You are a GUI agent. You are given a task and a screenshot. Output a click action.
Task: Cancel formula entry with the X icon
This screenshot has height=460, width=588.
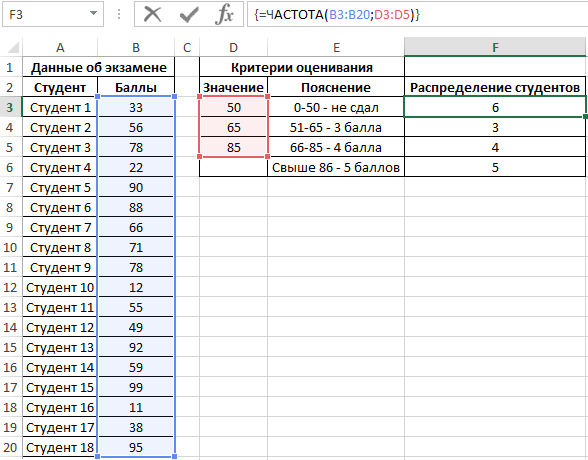click(153, 15)
